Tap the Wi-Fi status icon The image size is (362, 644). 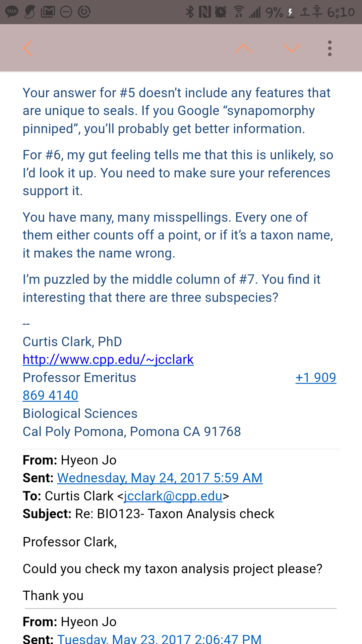point(239,12)
